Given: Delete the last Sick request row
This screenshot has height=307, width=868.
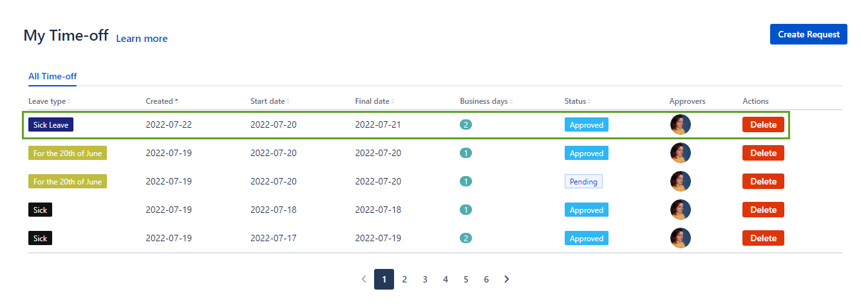Looking at the screenshot, I should pyautogui.click(x=763, y=238).
